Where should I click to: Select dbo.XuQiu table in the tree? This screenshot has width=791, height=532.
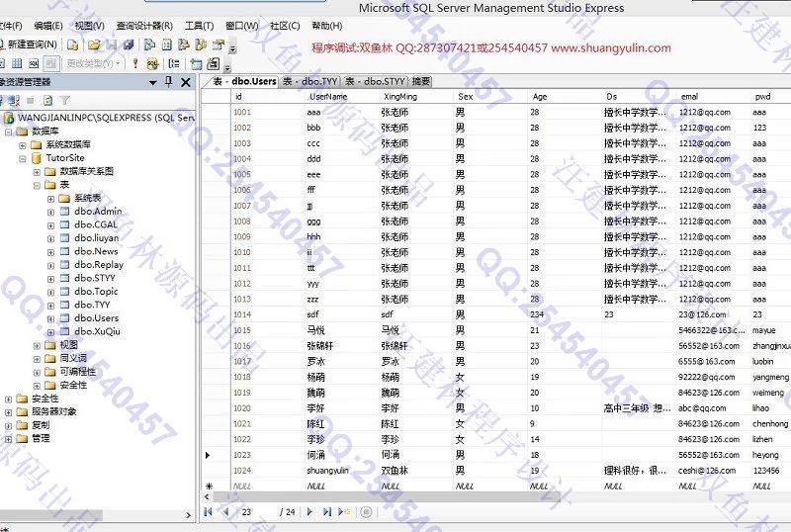[97, 331]
